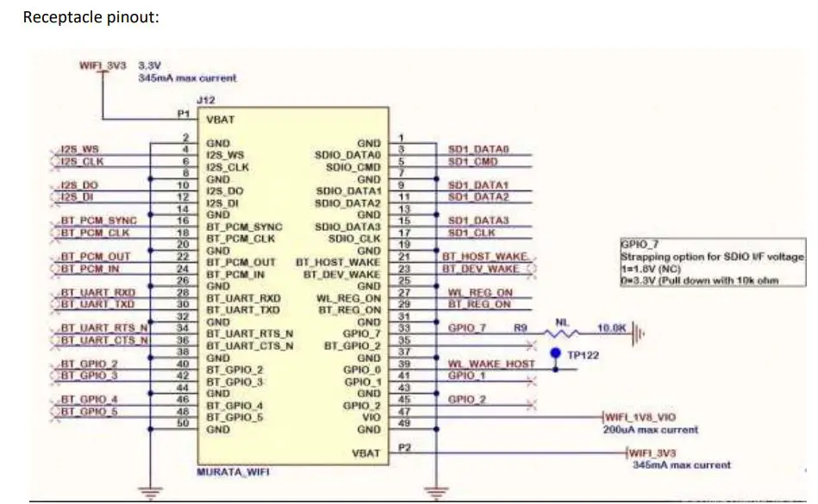Click the ground symbol below MURATA_WIFI module
This screenshot has height=504, width=818.
(x=153, y=491)
